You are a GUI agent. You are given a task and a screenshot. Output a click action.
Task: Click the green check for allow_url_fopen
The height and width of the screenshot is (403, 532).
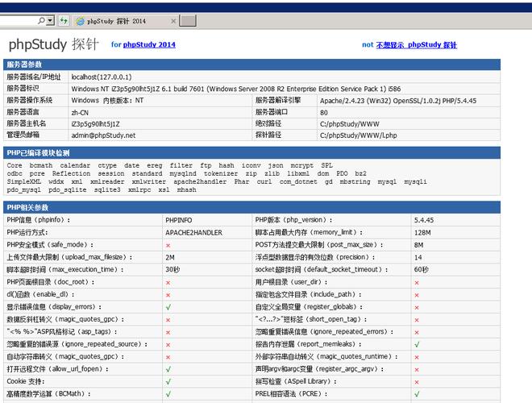(x=168, y=369)
